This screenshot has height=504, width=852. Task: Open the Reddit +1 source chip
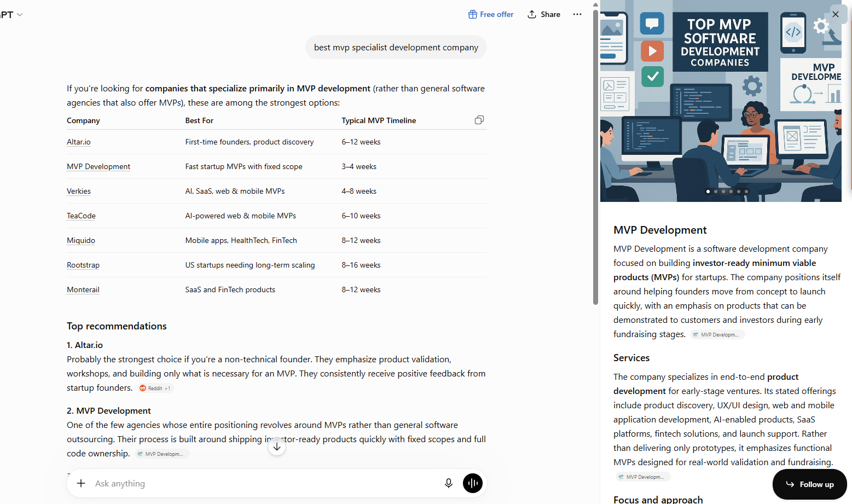(x=155, y=388)
